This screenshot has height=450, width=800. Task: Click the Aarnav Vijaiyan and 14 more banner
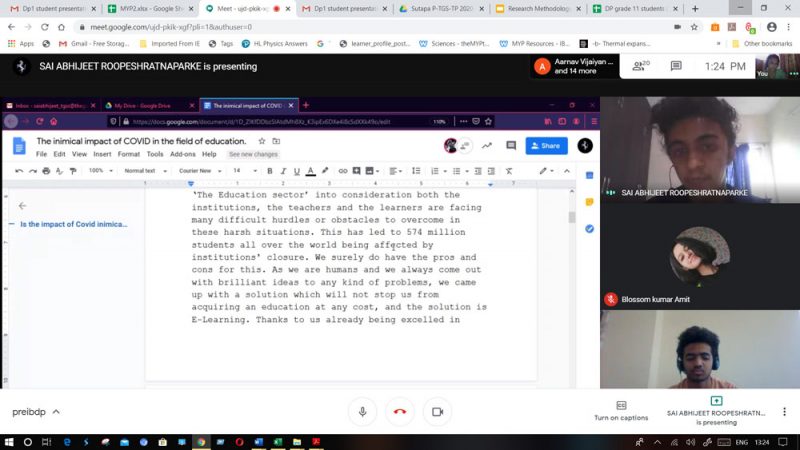[575, 67]
